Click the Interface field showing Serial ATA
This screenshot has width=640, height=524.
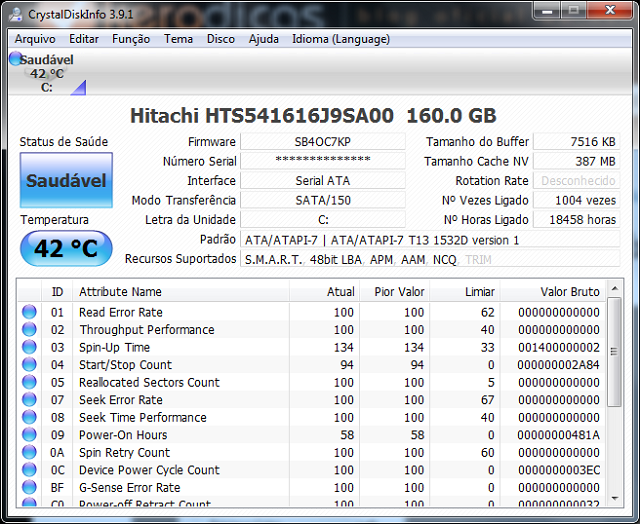click(x=323, y=180)
